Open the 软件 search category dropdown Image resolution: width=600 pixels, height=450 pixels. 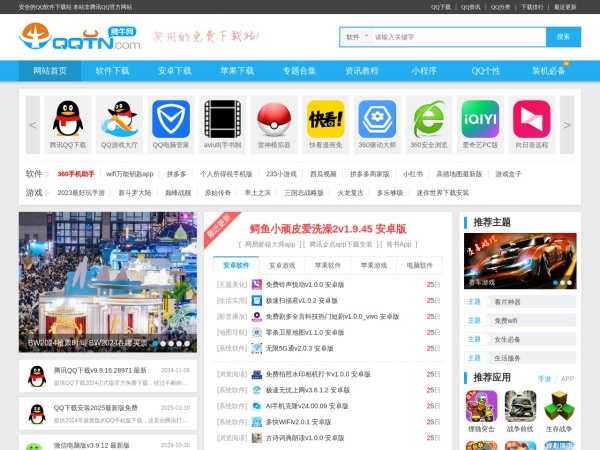tap(357, 37)
